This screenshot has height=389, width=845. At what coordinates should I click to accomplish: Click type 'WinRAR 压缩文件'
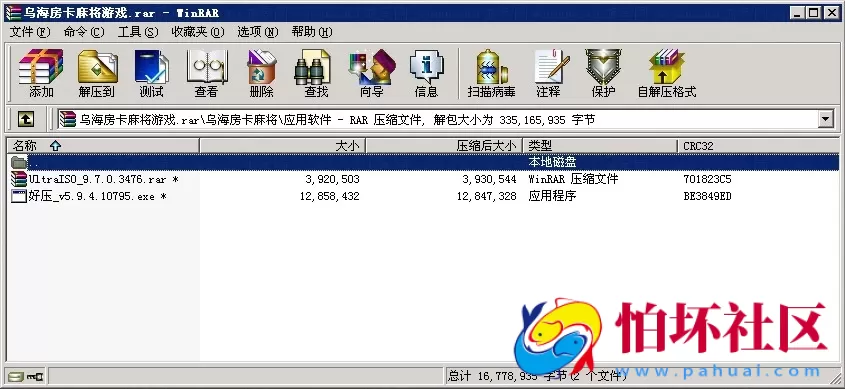[573, 179]
